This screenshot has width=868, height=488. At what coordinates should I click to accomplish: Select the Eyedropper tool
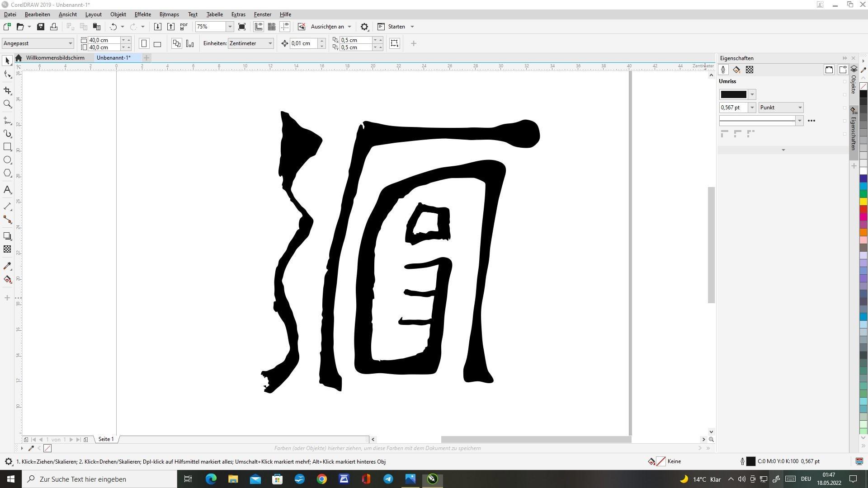tap(7, 266)
